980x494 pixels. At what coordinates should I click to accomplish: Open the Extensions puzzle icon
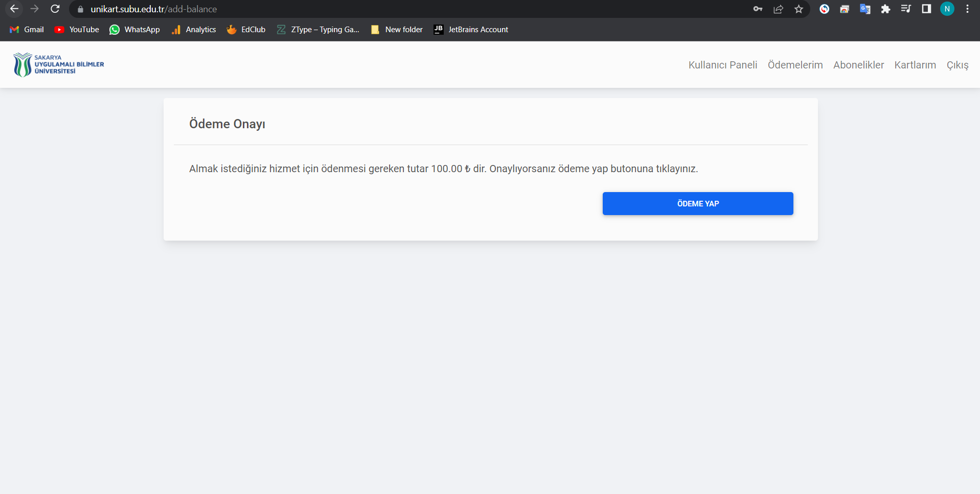click(x=885, y=9)
